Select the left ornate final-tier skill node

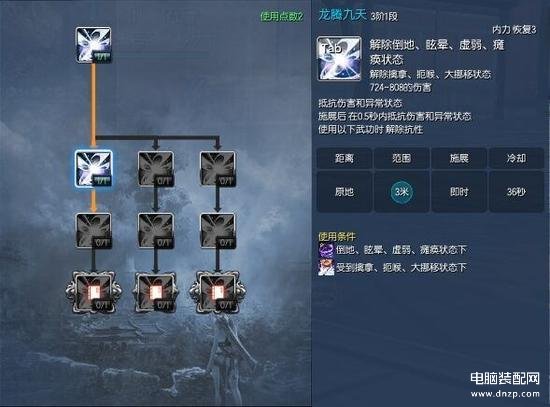93,292
